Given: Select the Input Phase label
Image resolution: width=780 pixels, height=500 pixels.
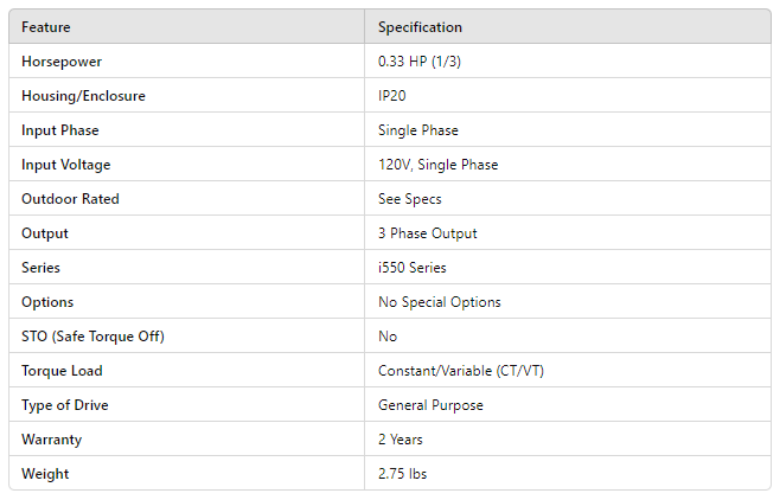Looking at the screenshot, I should point(60,130).
